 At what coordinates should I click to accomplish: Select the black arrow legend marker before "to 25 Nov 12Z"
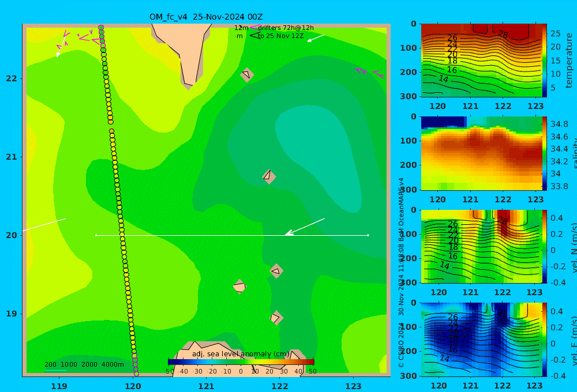tap(255, 36)
